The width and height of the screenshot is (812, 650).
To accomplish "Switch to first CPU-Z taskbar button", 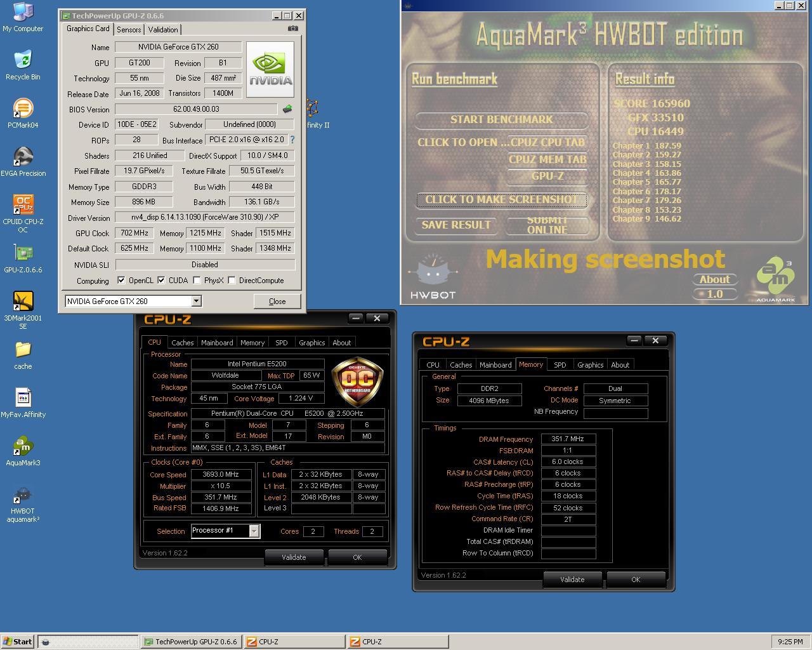I will click(294, 642).
